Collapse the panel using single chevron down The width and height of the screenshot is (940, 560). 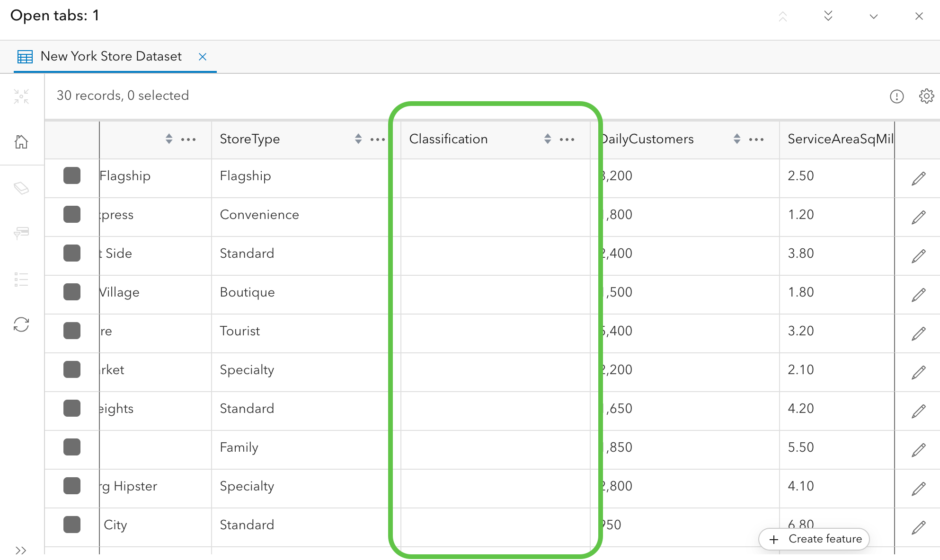[873, 17]
